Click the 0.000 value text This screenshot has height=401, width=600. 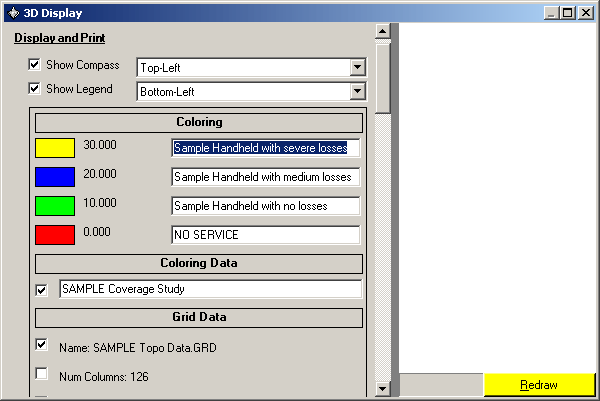point(97,232)
